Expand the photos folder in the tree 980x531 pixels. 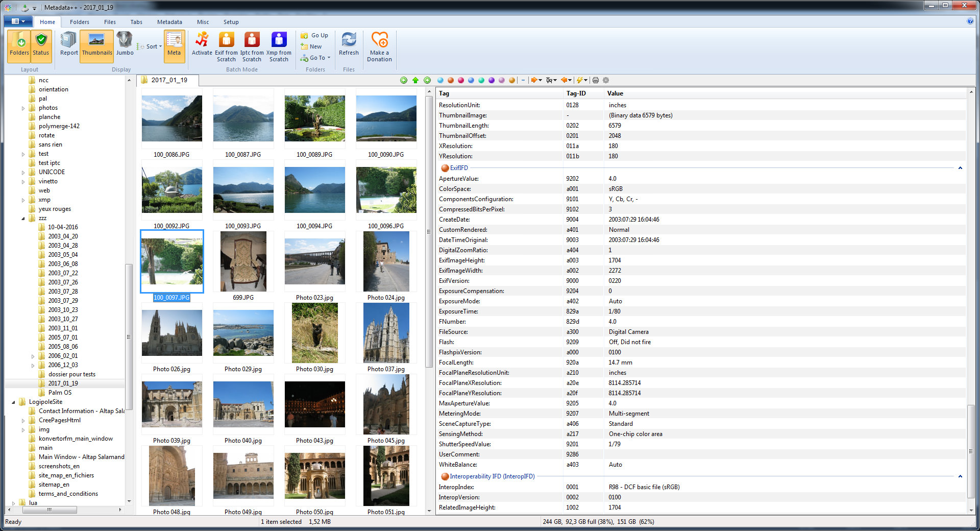coord(23,108)
